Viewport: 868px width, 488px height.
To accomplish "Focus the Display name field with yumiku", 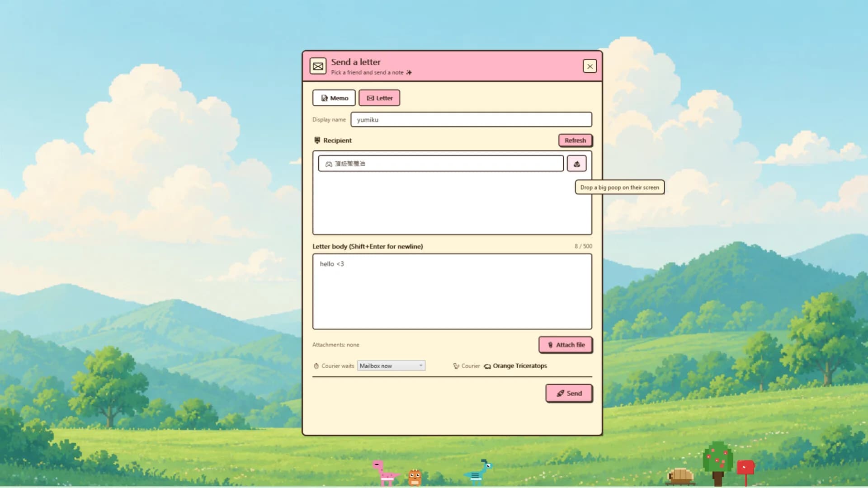I will [471, 120].
